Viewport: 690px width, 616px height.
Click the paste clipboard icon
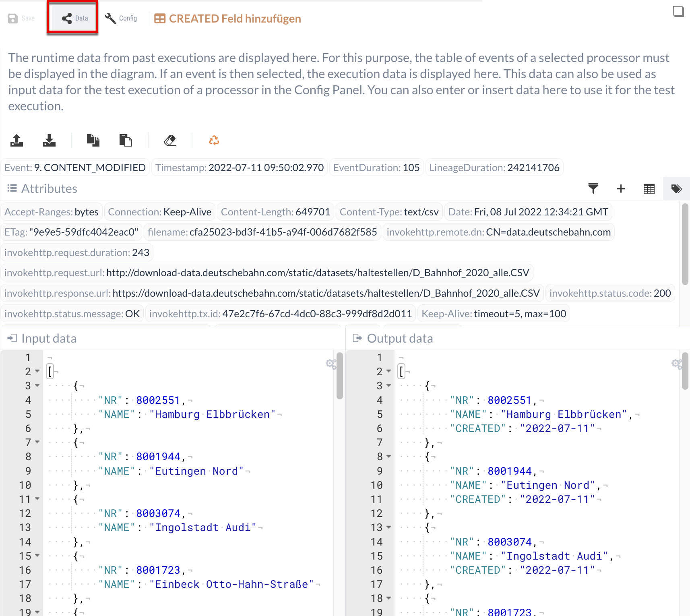[x=126, y=141]
